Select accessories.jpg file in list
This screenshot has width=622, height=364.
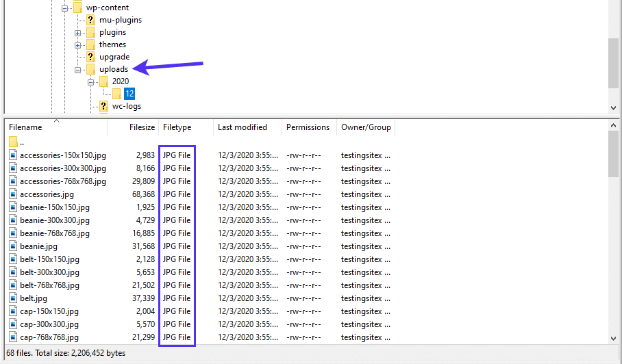[47, 194]
